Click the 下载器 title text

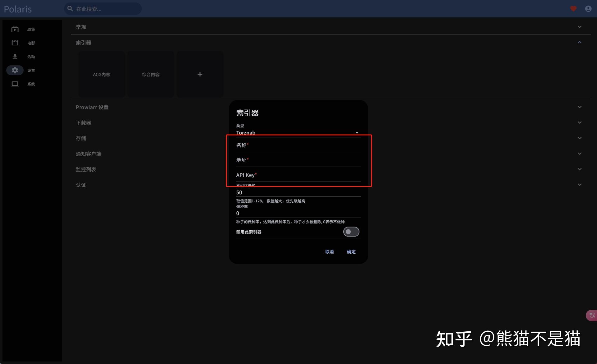(x=83, y=123)
